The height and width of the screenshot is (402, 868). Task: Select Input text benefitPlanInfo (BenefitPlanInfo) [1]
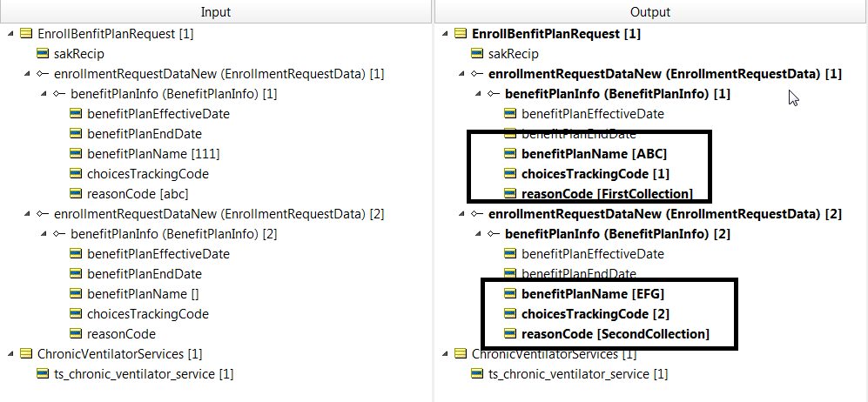(174, 94)
